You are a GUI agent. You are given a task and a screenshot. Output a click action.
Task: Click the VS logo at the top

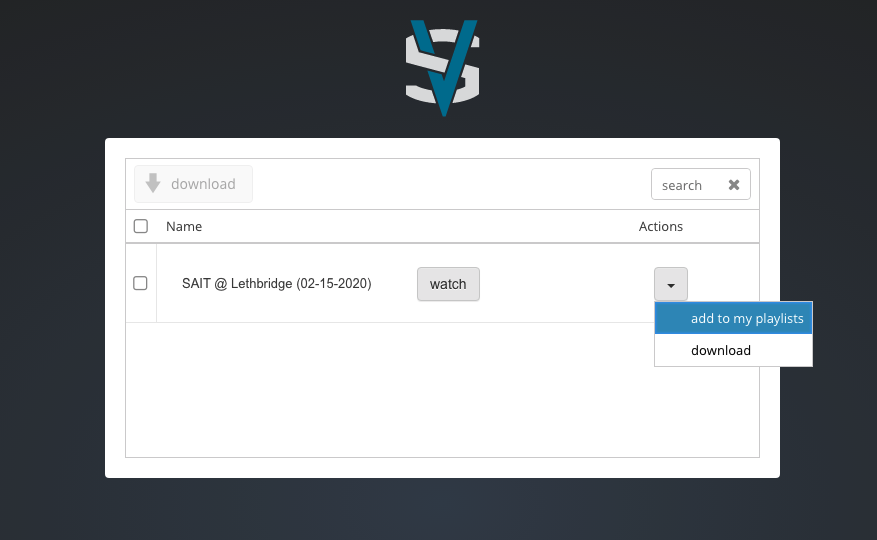tap(442, 66)
